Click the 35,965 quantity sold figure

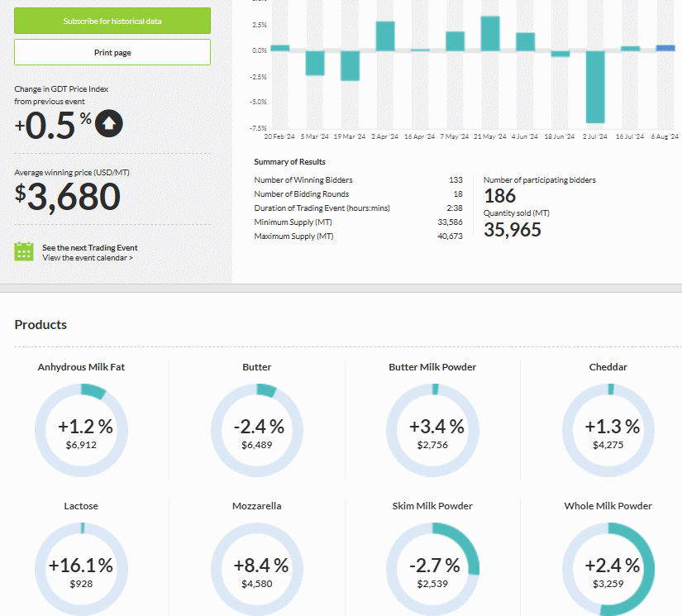click(x=513, y=230)
